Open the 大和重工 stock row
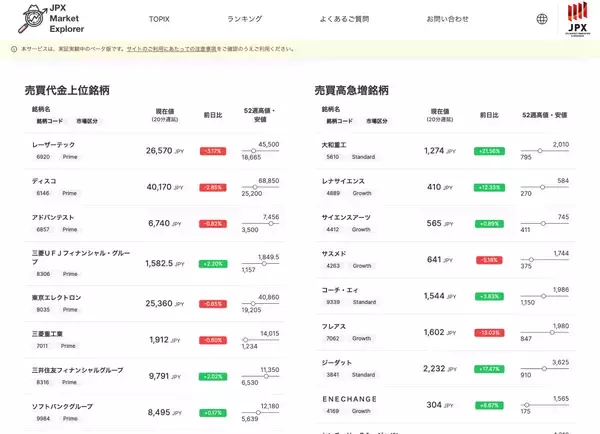Screen dimensions: 600x434 click(446, 151)
